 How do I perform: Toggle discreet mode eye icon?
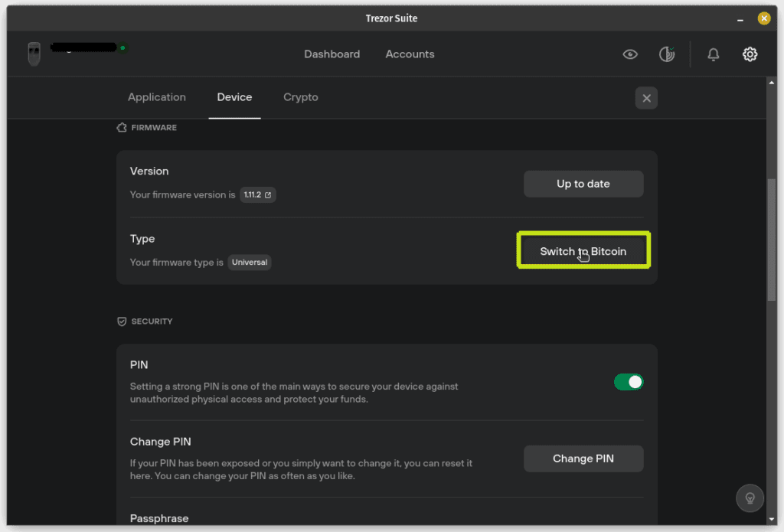tap(630, 54)
